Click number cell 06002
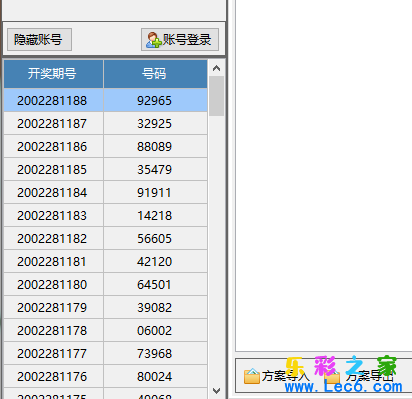 pyautogui.click(x=155, y=330)
